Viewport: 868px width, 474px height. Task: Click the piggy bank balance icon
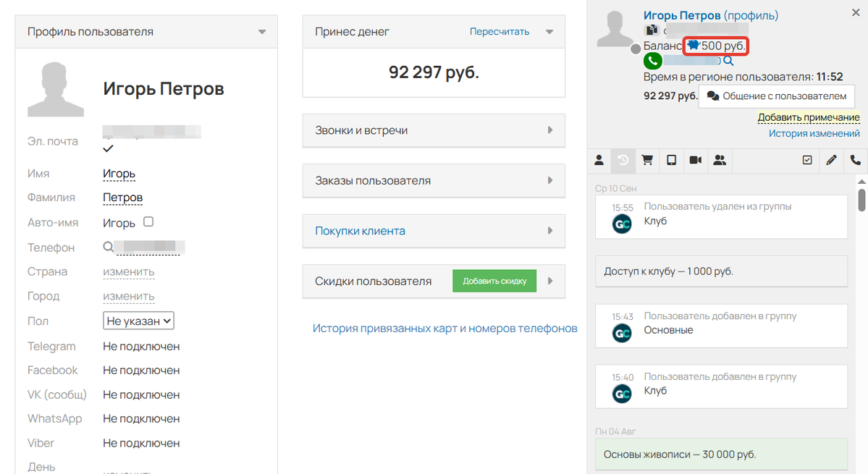click(693, 46)
